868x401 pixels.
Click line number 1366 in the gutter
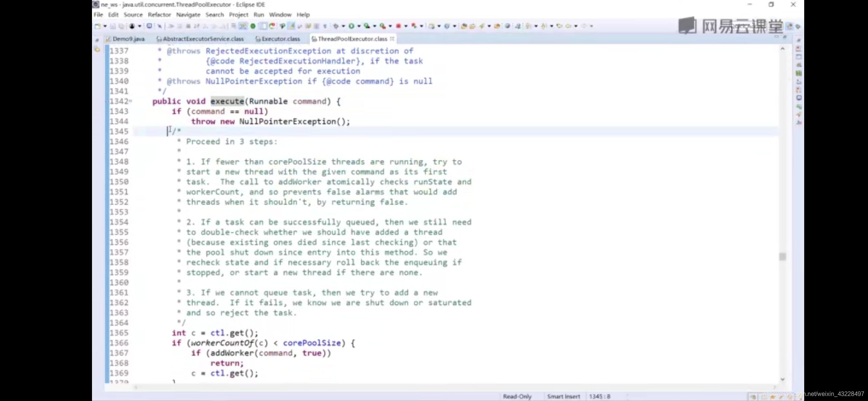pos(119,343)
